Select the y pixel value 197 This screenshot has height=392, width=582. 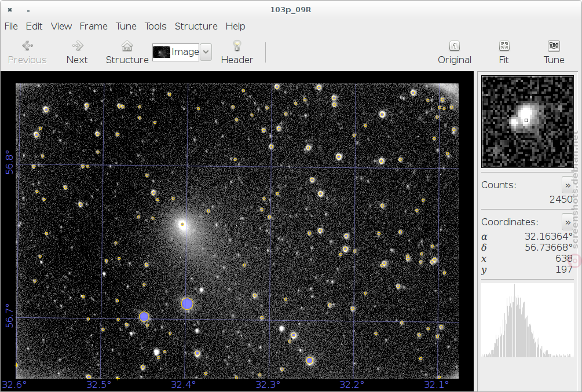(564, 269)
